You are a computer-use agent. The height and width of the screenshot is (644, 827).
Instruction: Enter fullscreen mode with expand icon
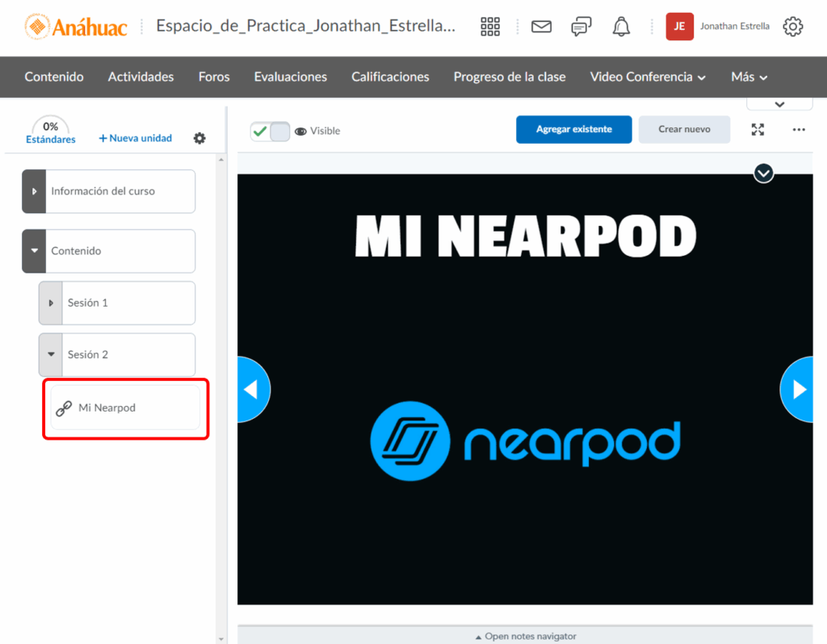coord(758,130)
